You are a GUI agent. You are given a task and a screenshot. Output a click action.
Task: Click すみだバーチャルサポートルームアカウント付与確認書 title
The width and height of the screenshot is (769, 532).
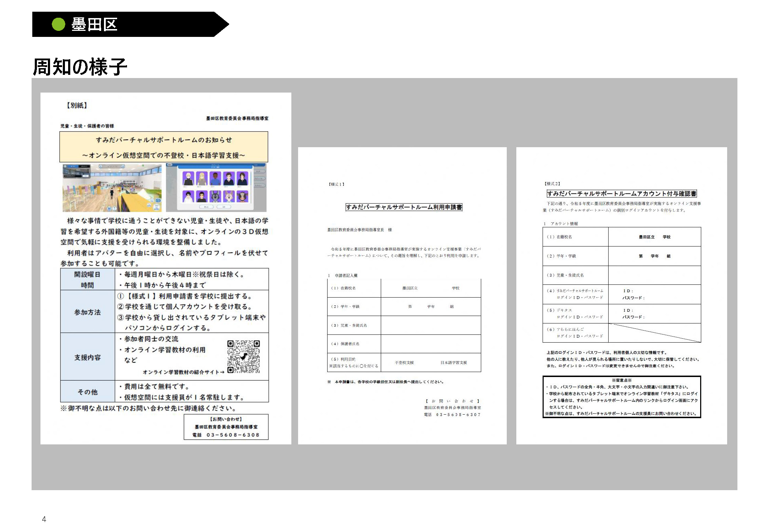click(x=622, y=194)
